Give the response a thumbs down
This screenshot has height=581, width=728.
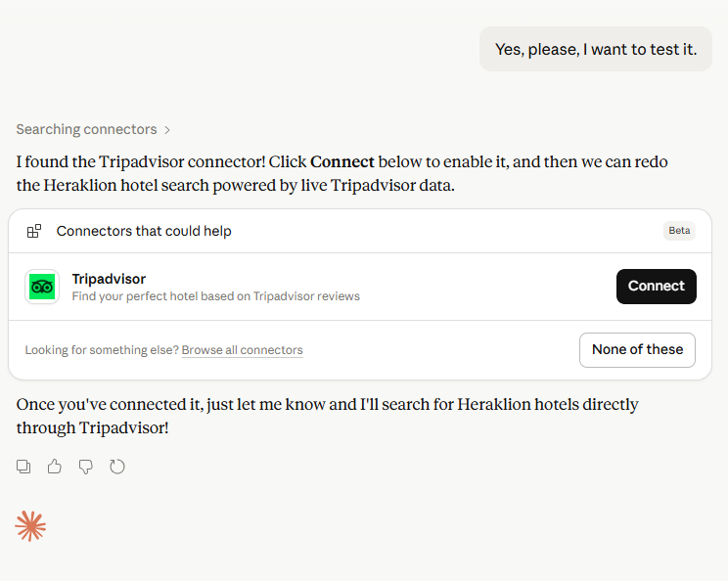(86, 467)
